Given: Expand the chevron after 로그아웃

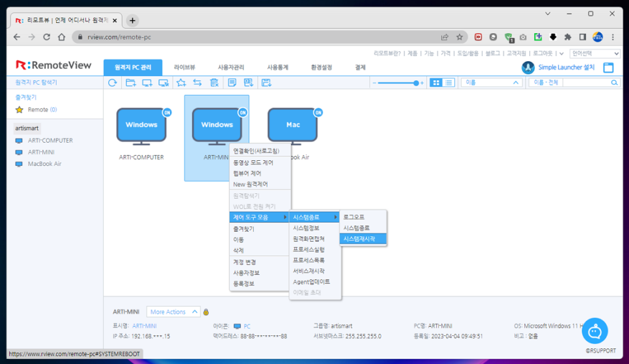Looking at the screenshot, I should tap(561, 53).
